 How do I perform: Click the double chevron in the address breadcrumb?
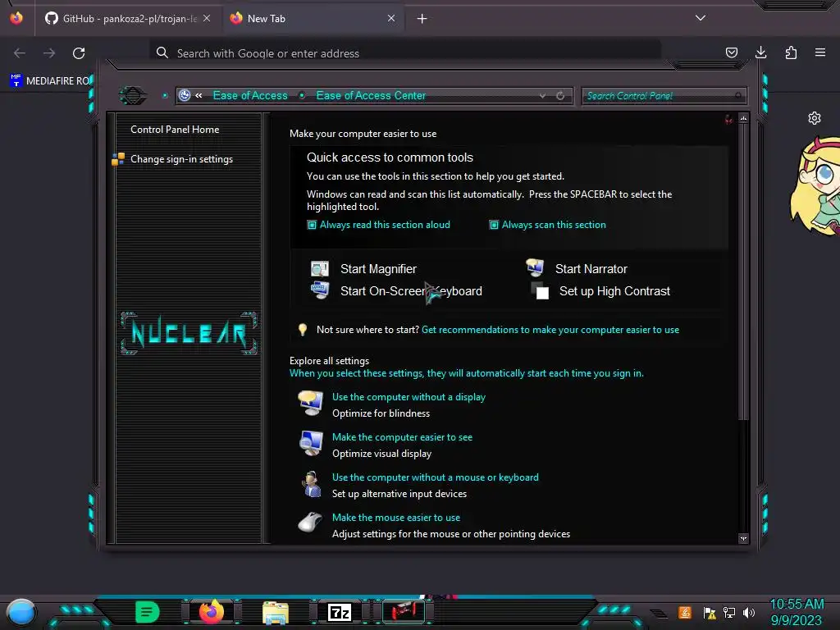pyautogui.click(x=199, y=95)
